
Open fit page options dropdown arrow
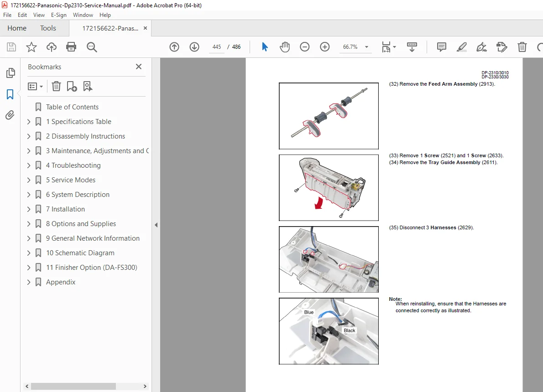pos(394,46)
